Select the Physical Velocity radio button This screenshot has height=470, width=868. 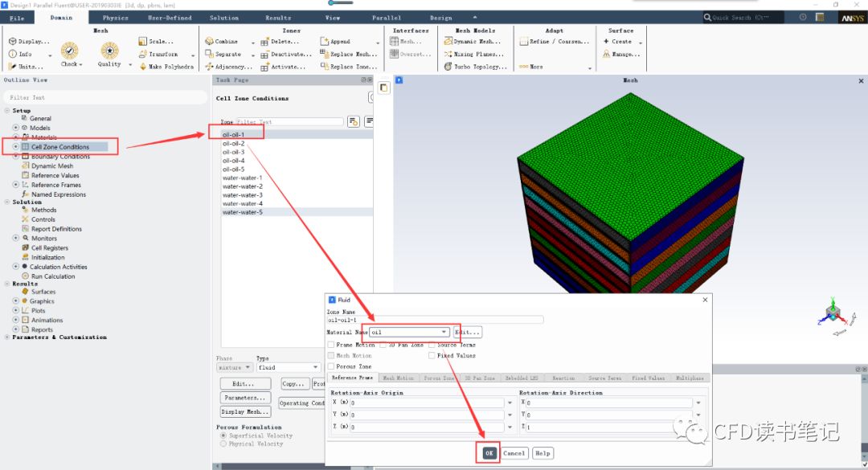coord(223,444)
